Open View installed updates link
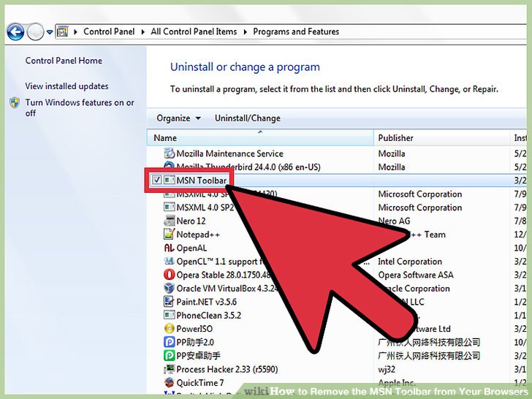The width and height of the screenshot is (532, 399). pos(66,86)
